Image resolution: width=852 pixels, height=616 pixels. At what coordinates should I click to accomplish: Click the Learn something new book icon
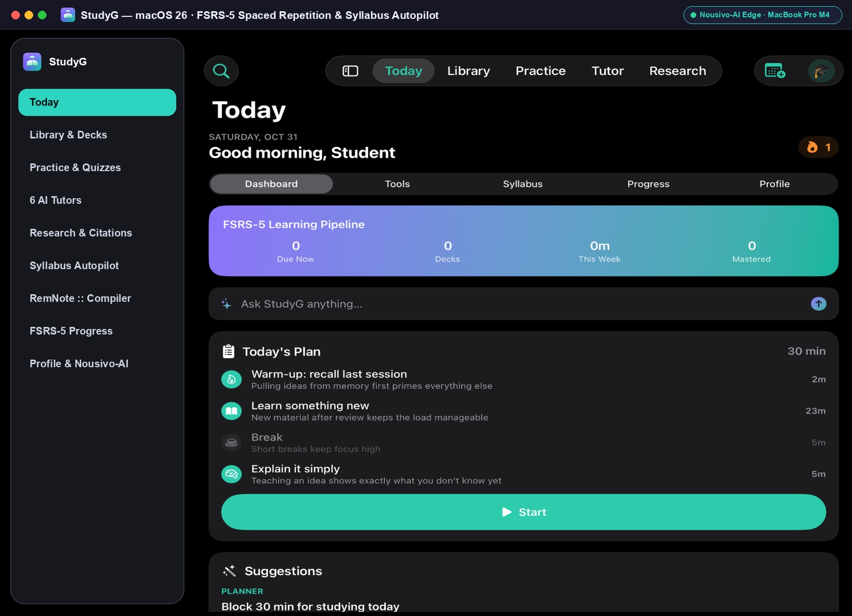point(231,411)
